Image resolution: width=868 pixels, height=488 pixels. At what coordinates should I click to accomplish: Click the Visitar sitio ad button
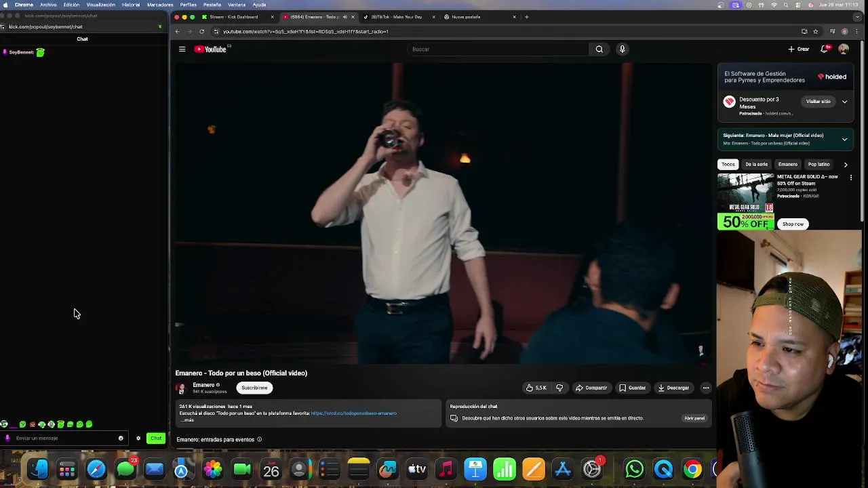(818, 102)
